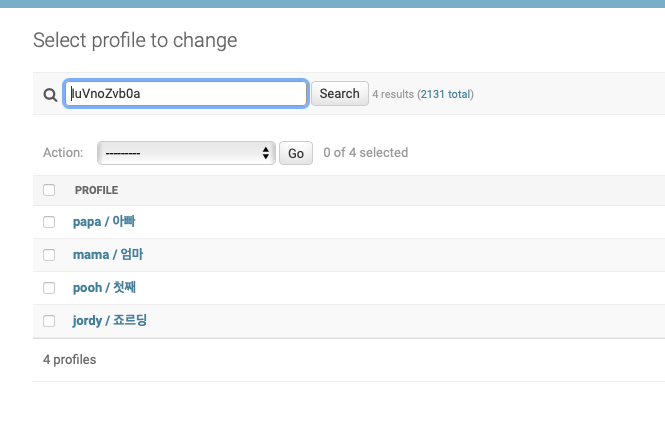
Task: Focus the search field containing luVnoZvb0a
Action: point(186,93)
